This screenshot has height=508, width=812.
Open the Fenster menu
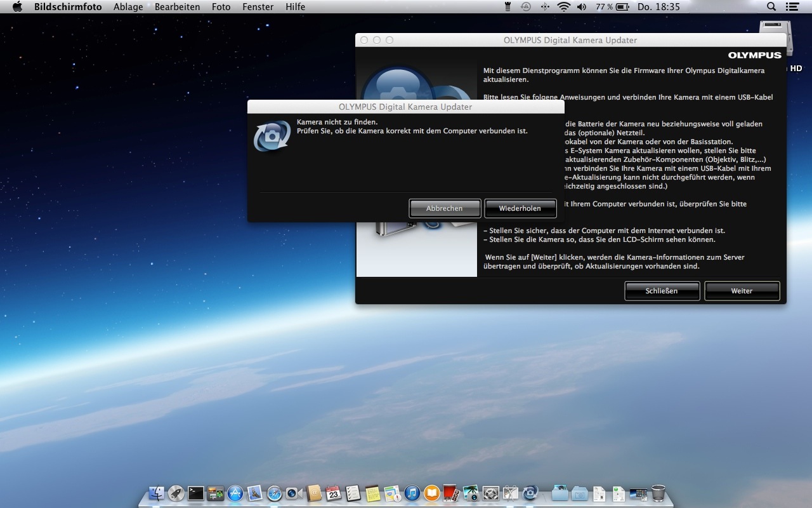coord(258,7)
